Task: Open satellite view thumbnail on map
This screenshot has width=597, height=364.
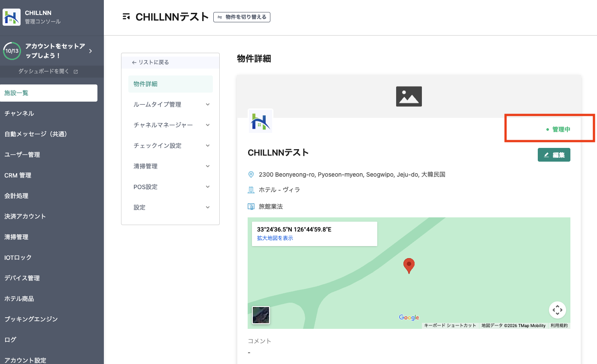Action: pyautogui.click(x=261, y=315)
